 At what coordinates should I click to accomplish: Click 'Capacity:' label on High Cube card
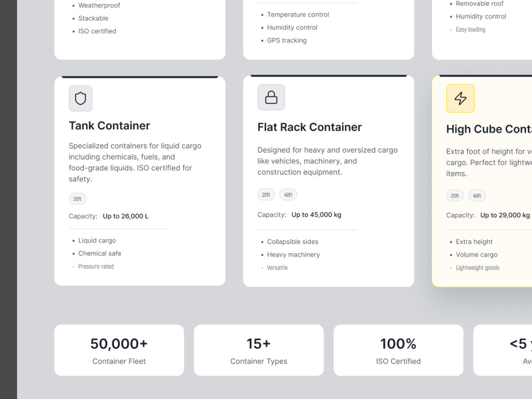click(x=460, y=215)
